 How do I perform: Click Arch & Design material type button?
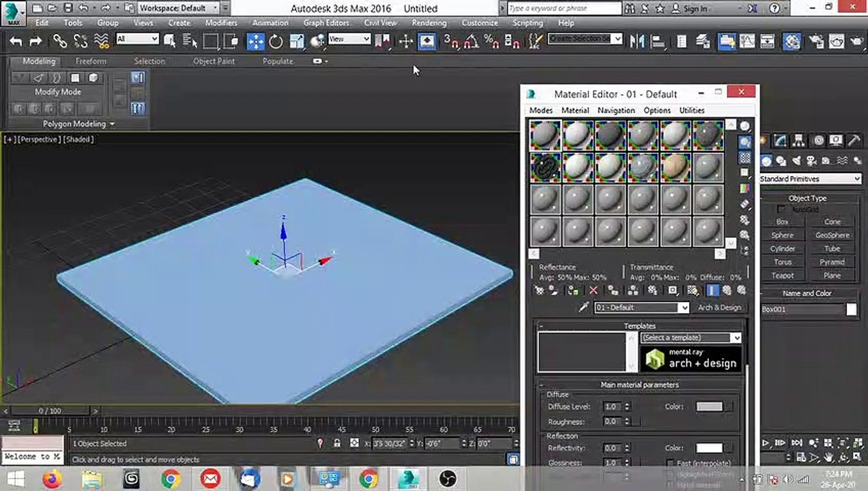click(719, 308)
